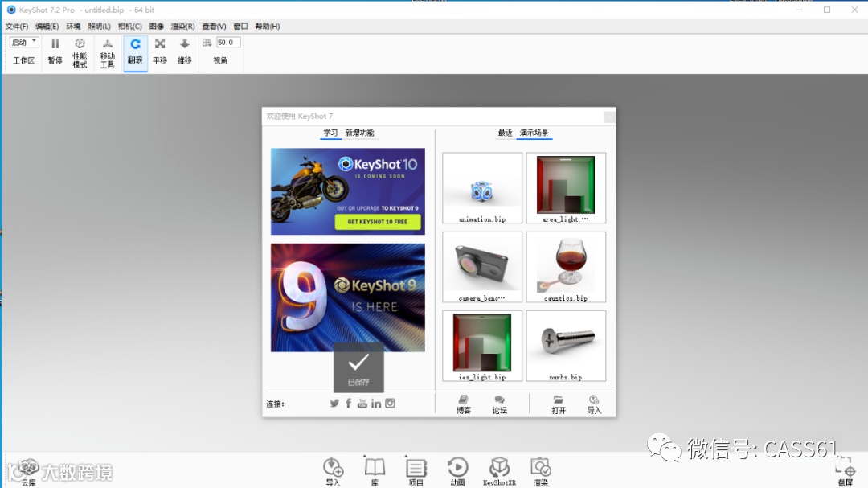Open ies_light.bip demo scene
Image resolution: width=868 pixels, height=488 pixels.
click(x=482, y=347)
